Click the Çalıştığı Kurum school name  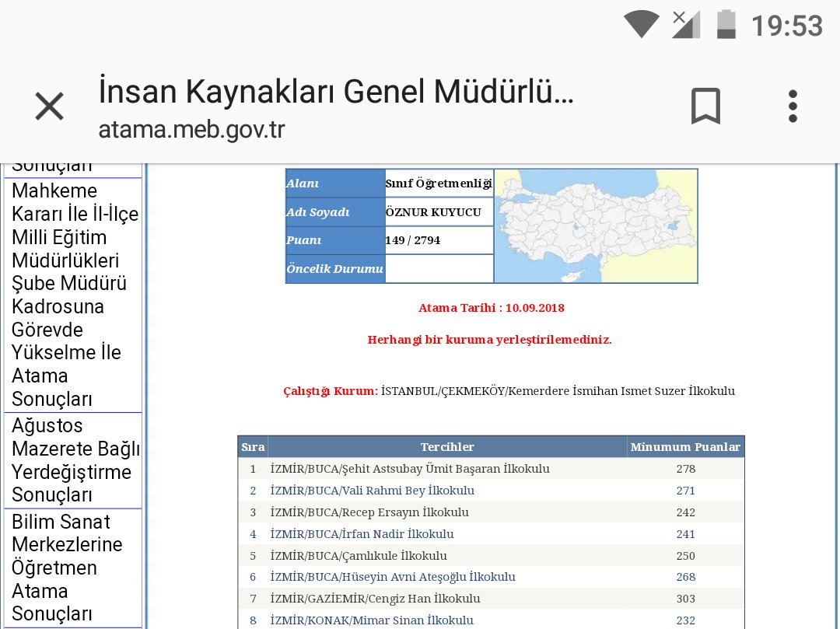[558, 391]
